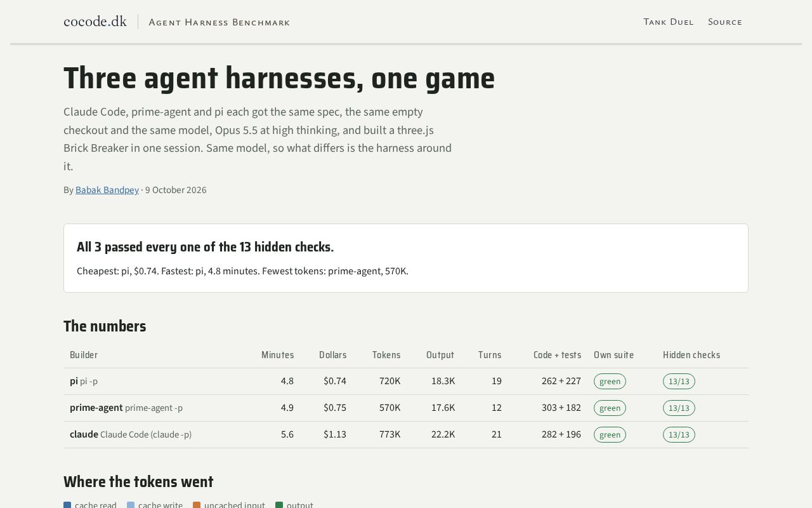
Task: Click the 18.3K output cell
Action: 443,381
